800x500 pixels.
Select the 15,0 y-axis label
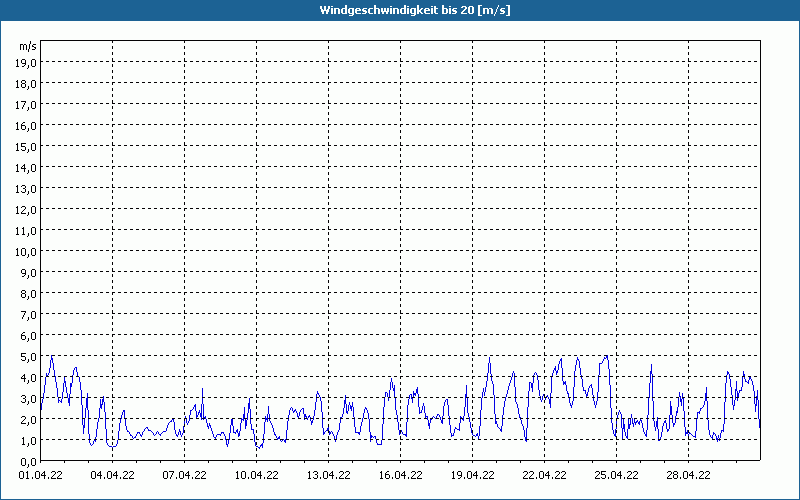pyautogui.click(x=26, y=147)
